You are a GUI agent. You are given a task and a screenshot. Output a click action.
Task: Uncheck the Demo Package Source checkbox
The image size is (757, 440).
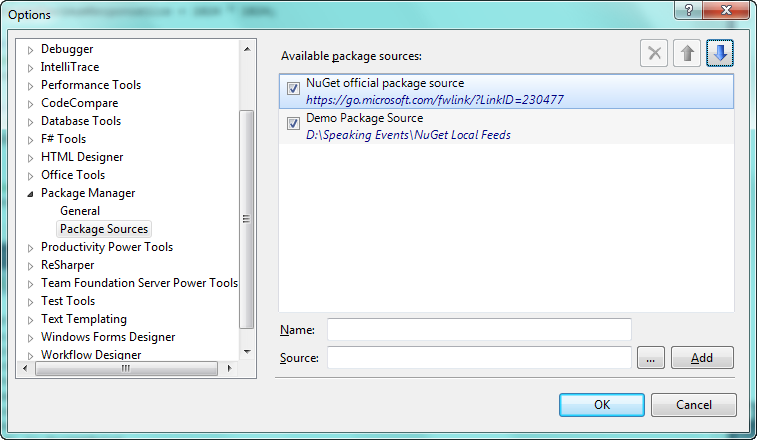coord(294,124)
